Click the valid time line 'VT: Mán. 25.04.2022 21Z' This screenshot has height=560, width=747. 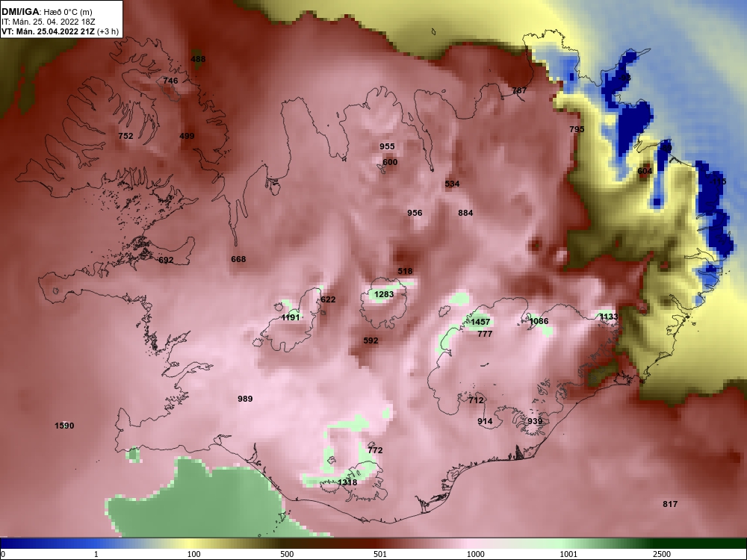pos(48,31)
